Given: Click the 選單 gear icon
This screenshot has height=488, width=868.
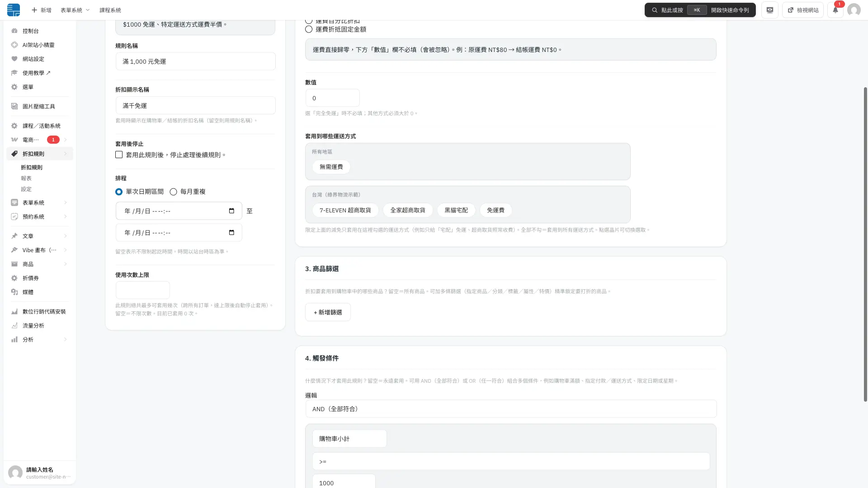Looking at the screenshot, I should [14, 87].
